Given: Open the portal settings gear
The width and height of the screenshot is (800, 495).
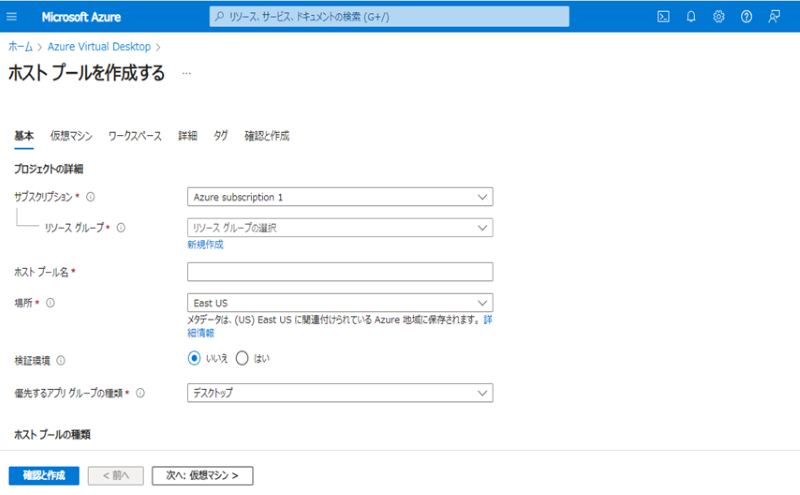Looking at the screenshot, I should pyautogui.click(x=718, y=17).
